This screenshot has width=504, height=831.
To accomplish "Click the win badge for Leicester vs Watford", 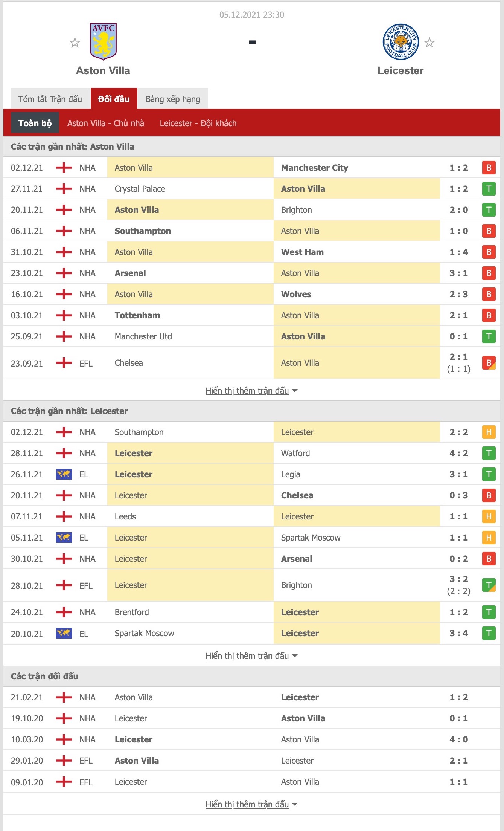I will tap(489, 453).
